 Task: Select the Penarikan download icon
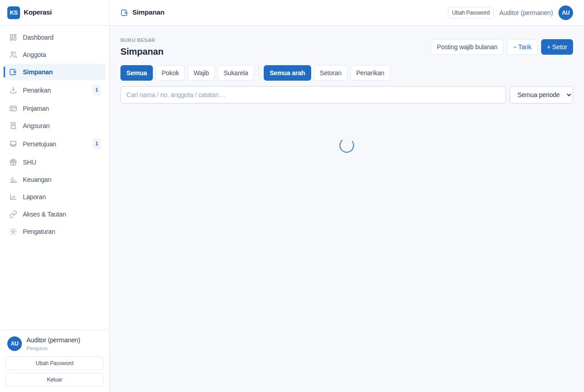[x=13, y=90]
